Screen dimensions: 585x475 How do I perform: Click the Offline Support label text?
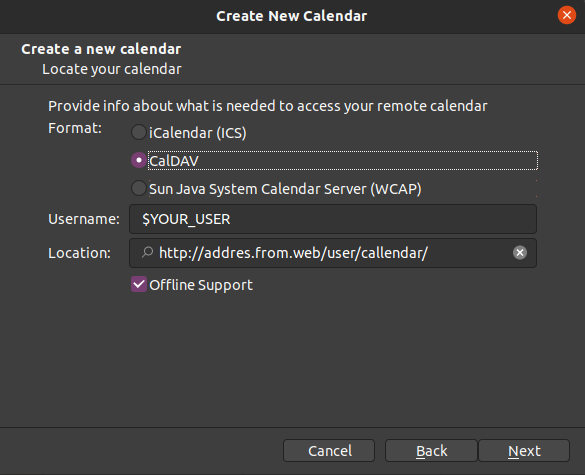click(x=201, y=285)
